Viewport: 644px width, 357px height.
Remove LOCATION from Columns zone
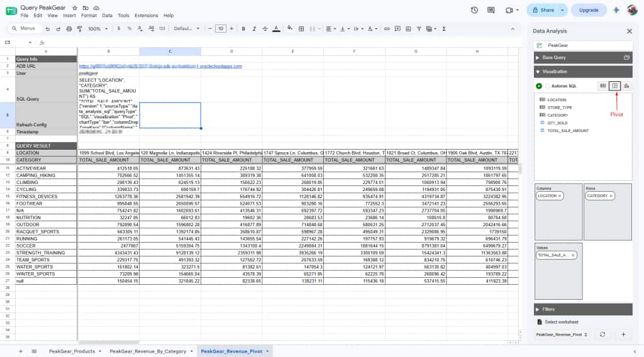[x=559, y=196]
